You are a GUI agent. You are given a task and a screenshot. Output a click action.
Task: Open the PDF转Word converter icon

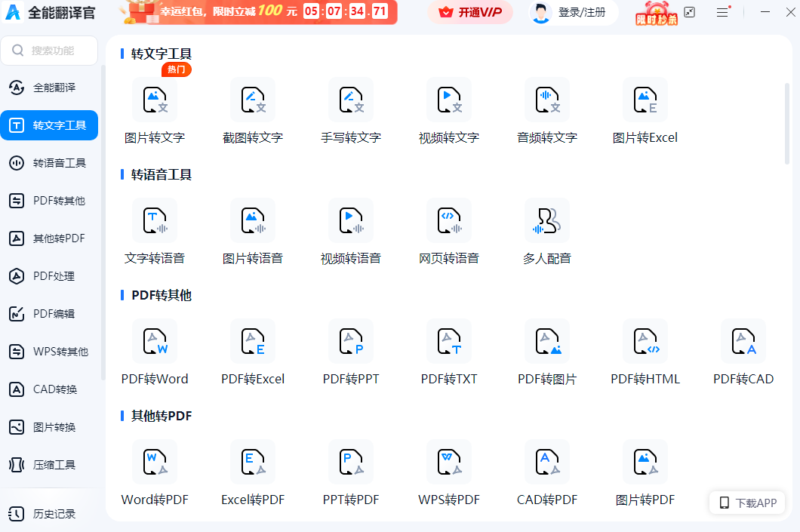point(155,342)
